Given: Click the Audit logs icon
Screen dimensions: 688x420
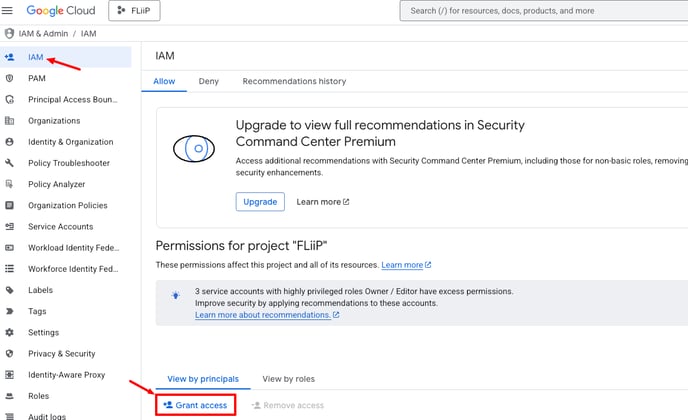Looking at the screenshot, I should tap(9, 416).
